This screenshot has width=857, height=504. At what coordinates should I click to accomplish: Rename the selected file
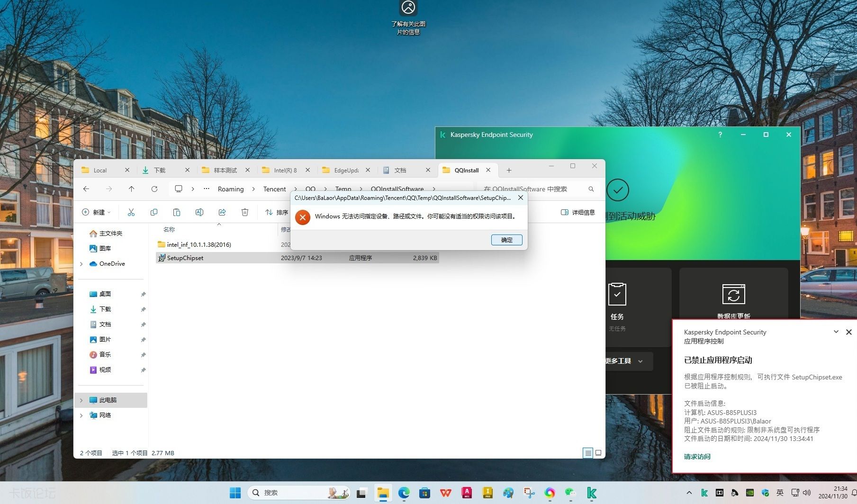point(199,212)
